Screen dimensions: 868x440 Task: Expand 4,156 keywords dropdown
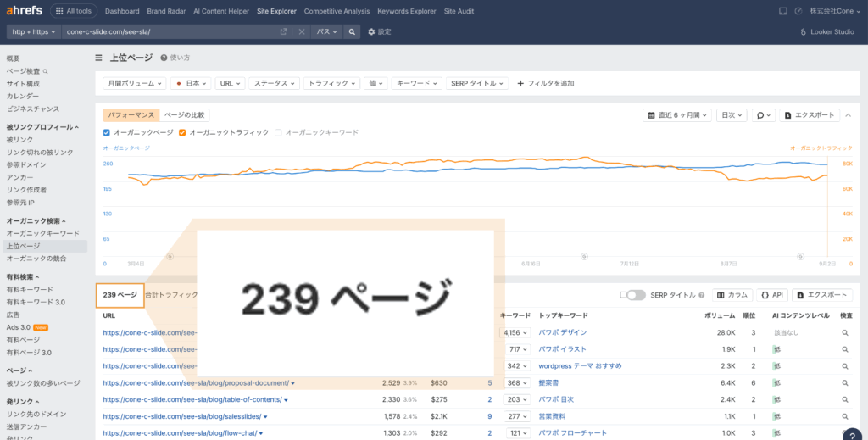(x=515, y=332)
